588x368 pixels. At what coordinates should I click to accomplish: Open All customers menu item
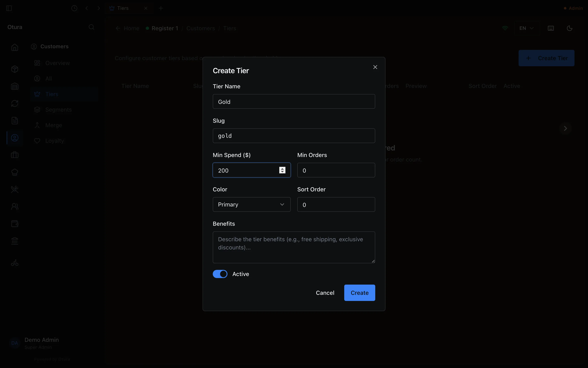point(64,79)
